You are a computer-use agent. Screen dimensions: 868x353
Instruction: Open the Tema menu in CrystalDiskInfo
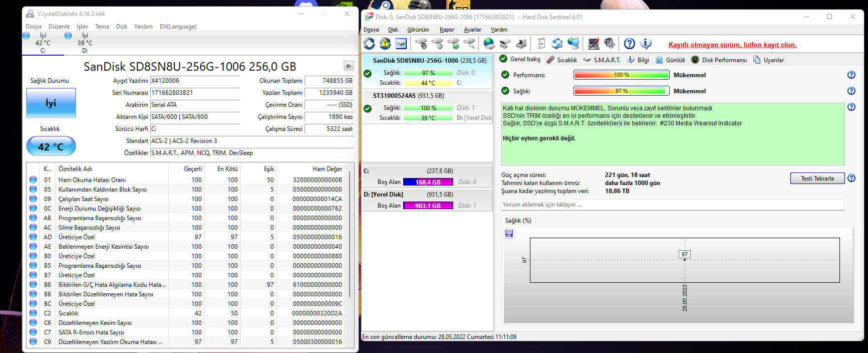pyautogui.click(x=102, y=27)
